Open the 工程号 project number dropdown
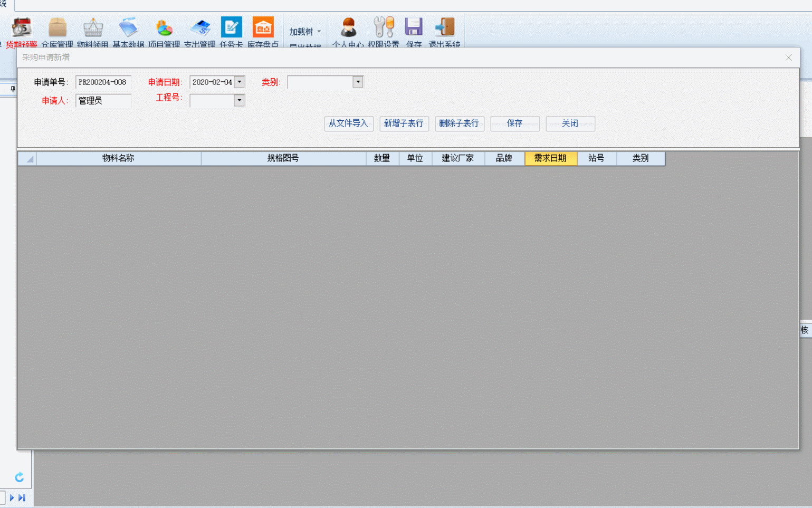This screenshot has width=812, height=508. pyautogui.click(x=239, y=101)
